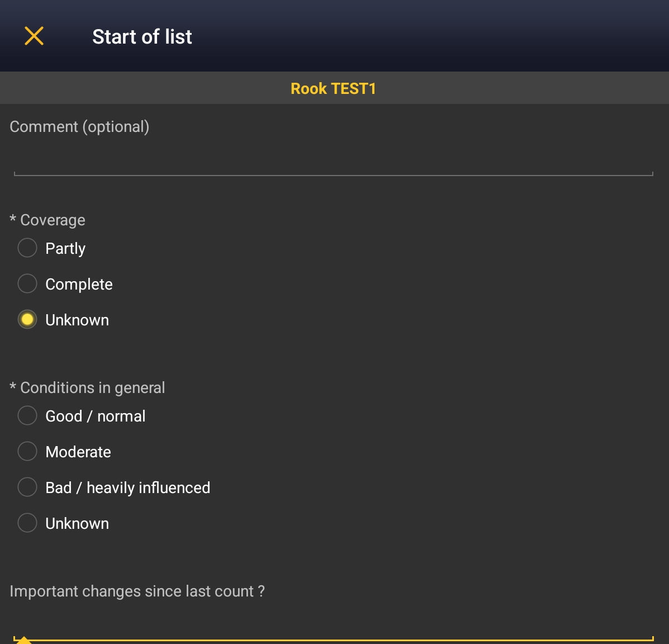
Task: Click the Good / normal label text
Action: coord(96,416)
